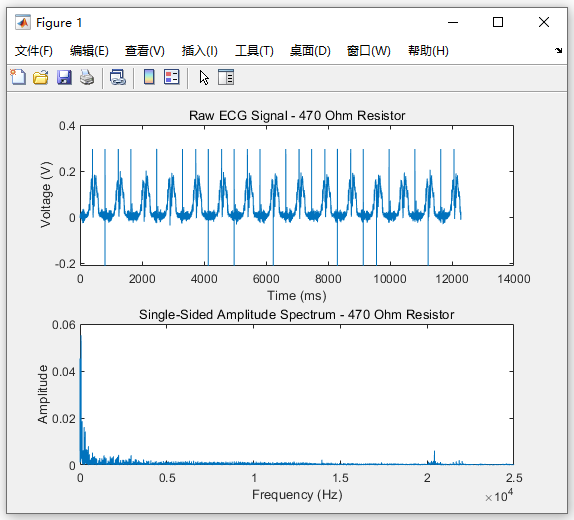The width and height of the screenshot is (574, 520).
Task: Maximize the Figure 1 window
Action: coord(498,22)
